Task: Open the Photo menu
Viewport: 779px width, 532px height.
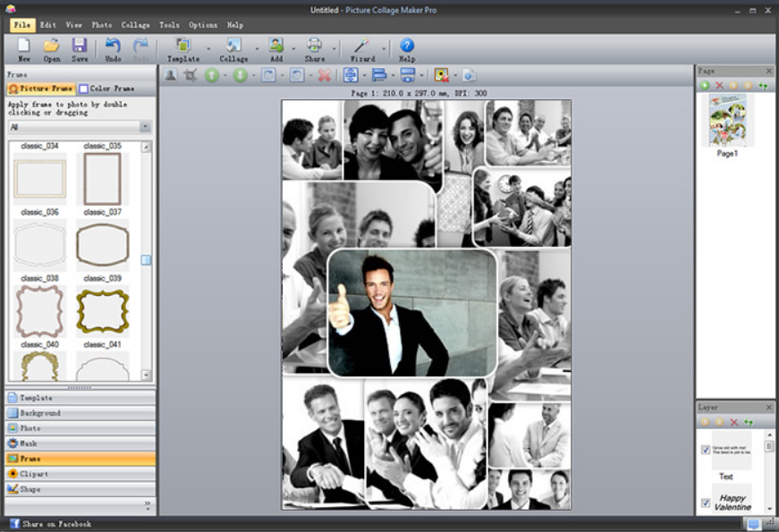Action: tap(101, 25)
